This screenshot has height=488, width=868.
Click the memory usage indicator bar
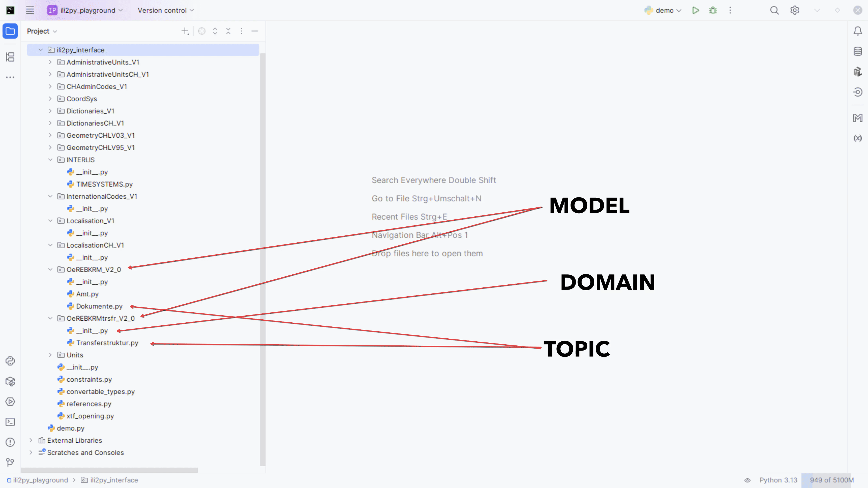(x=831, y=480)
